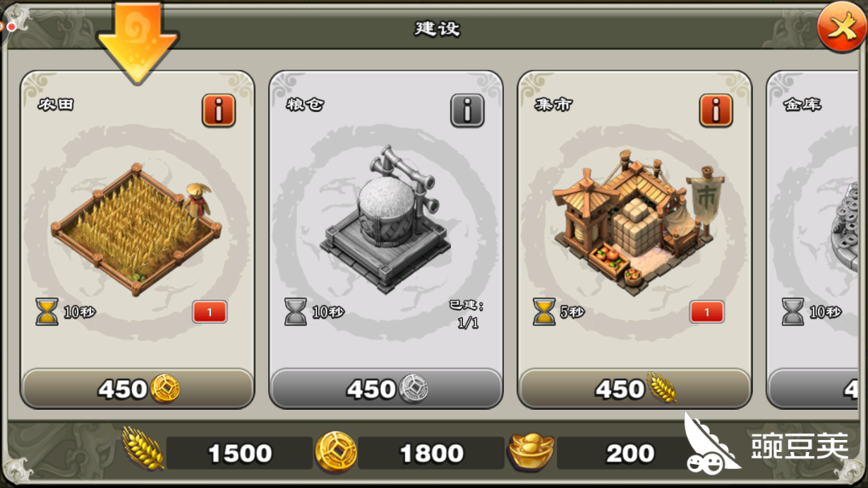868x488 pixels.
Task: Open info for the 集市 market card
Action: (716, 110)
